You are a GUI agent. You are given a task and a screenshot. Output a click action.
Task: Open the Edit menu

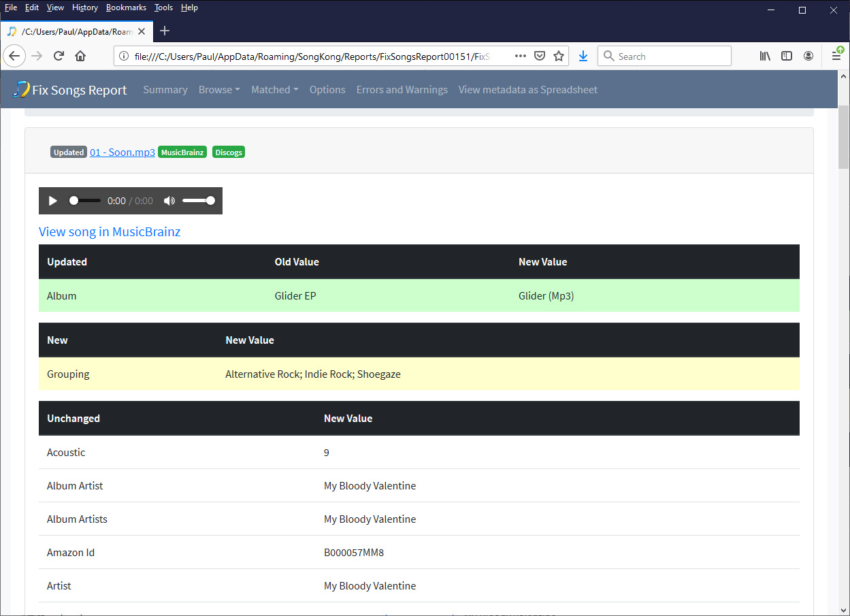tap(32, 7)
